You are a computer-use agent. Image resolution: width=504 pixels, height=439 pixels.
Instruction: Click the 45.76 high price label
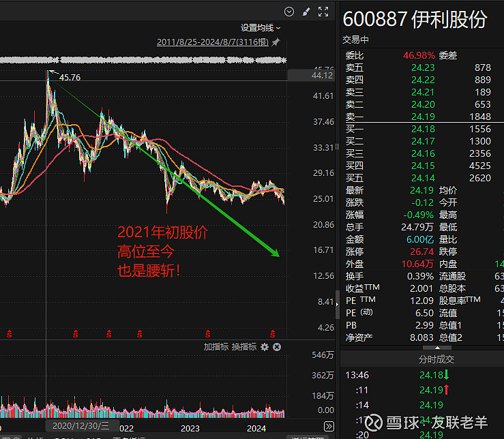(x=70, y=78)
